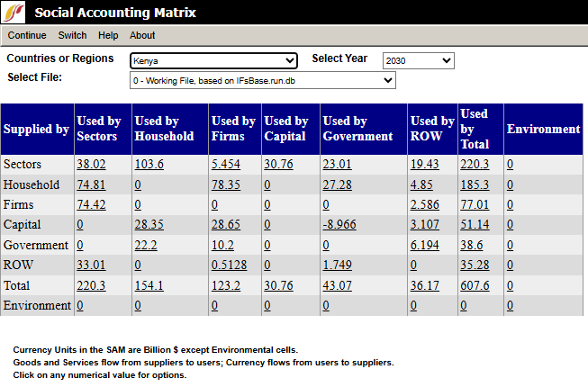Open the About menu
Screen dimensions: 588x387
(x=142, y=35)
